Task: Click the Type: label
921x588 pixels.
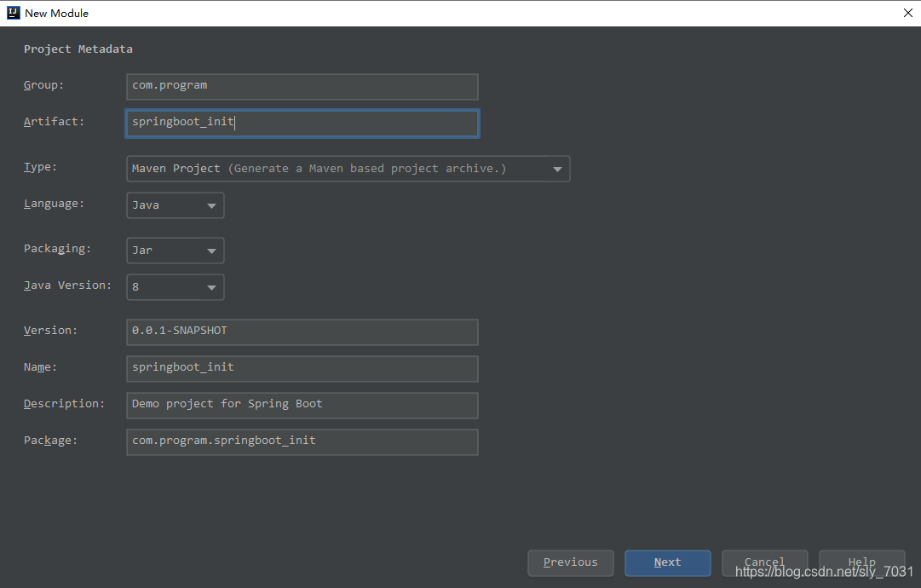Action: 40,167
